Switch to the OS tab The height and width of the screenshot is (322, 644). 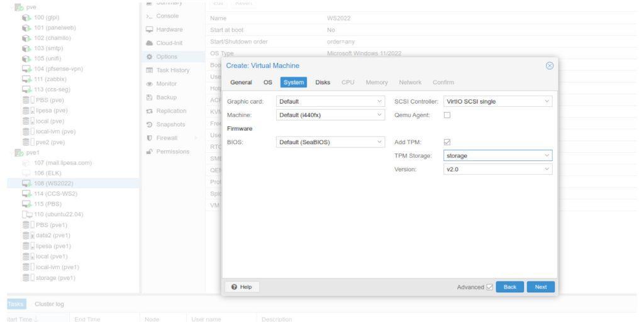(268, 82)
